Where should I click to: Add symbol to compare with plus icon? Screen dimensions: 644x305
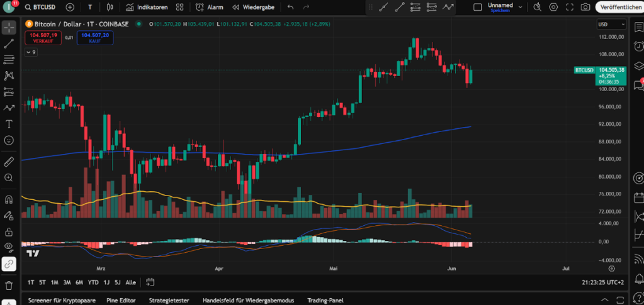tap(70, 7)
